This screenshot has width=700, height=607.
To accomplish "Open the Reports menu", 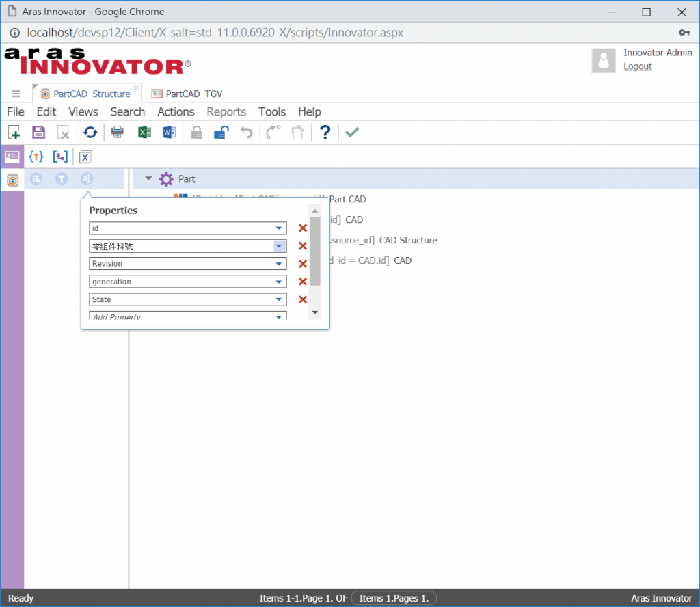I will [226, 111].
